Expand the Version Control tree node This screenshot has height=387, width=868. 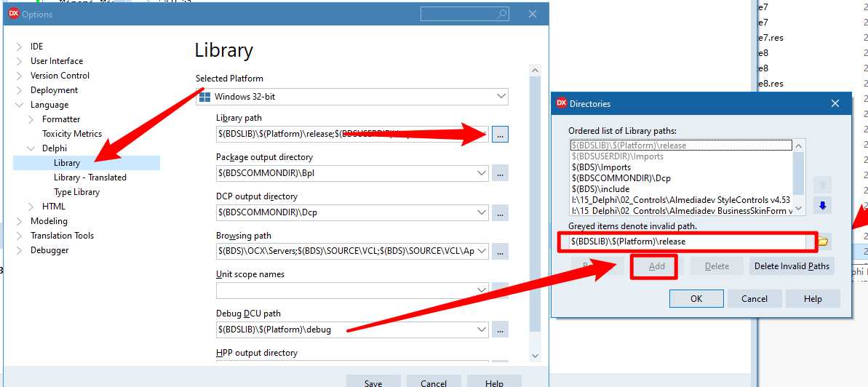[20, 76]
